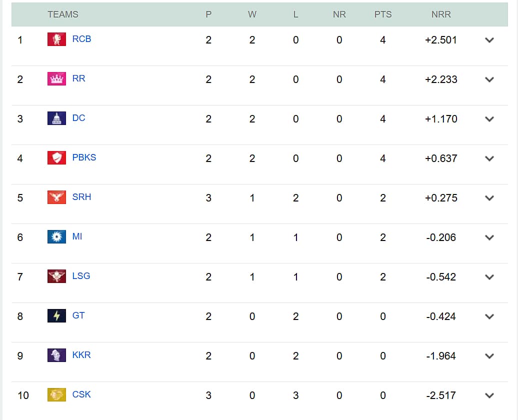Open the KKR team link
519x420 pixels.
click(x=81, y=355)
